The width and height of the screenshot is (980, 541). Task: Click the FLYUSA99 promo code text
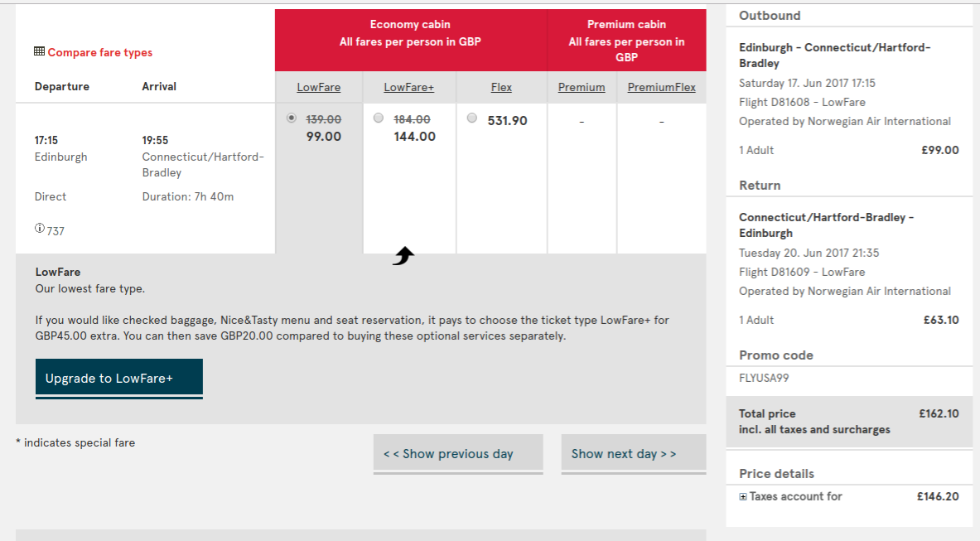(x=764, y=378)
